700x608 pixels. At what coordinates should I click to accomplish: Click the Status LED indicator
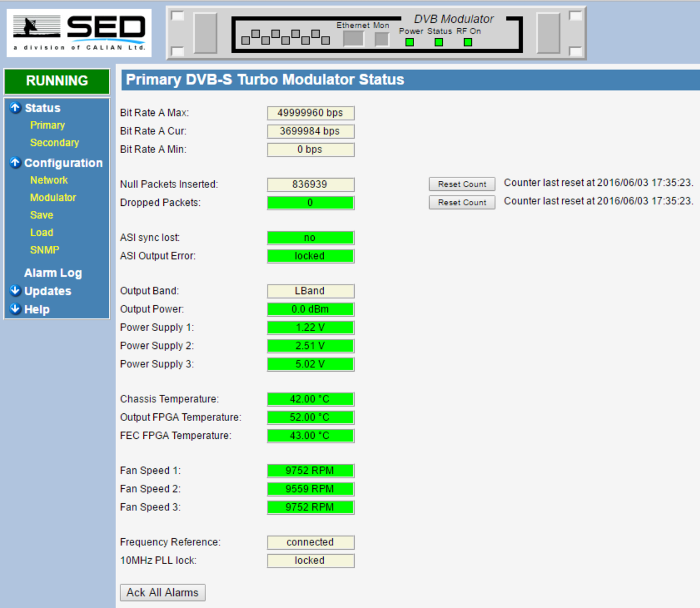[x=439, y=42]
